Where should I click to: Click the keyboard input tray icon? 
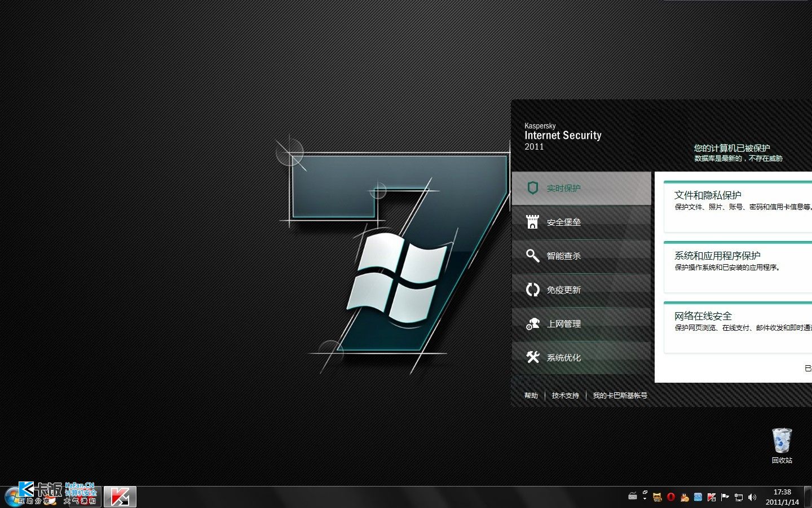[633, 497]
